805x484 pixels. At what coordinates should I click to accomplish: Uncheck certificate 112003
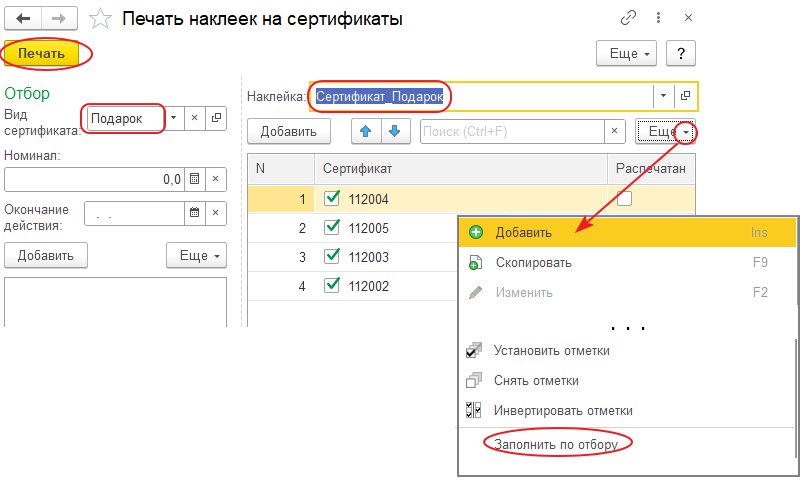point(332,256)
